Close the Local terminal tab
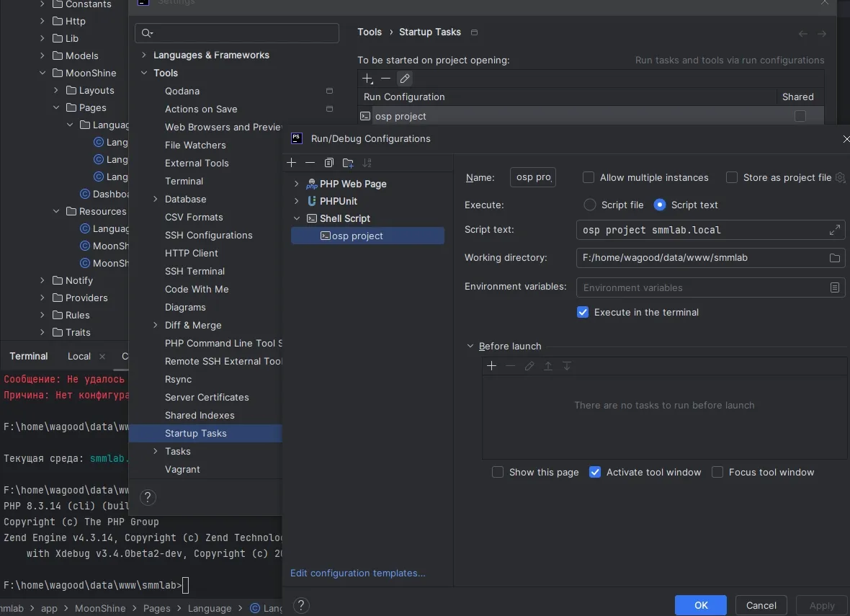850x616 pixels. (x=102, y=356)
